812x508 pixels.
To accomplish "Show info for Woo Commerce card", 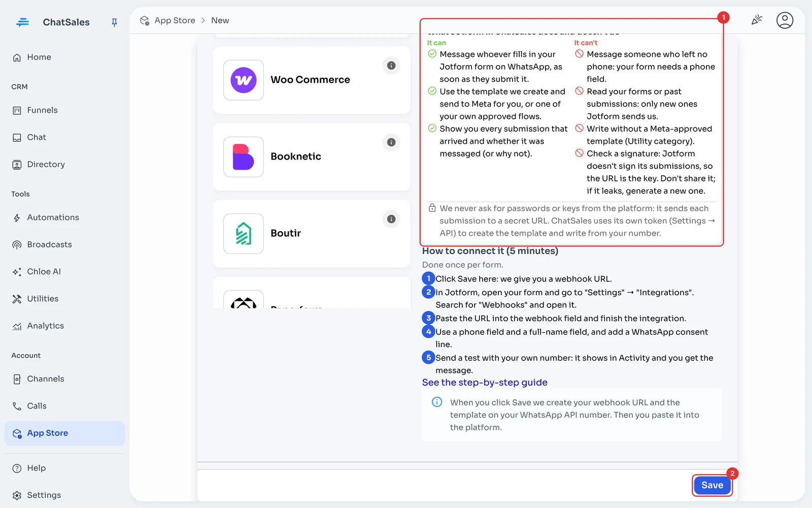I will [x=391, y=66].
